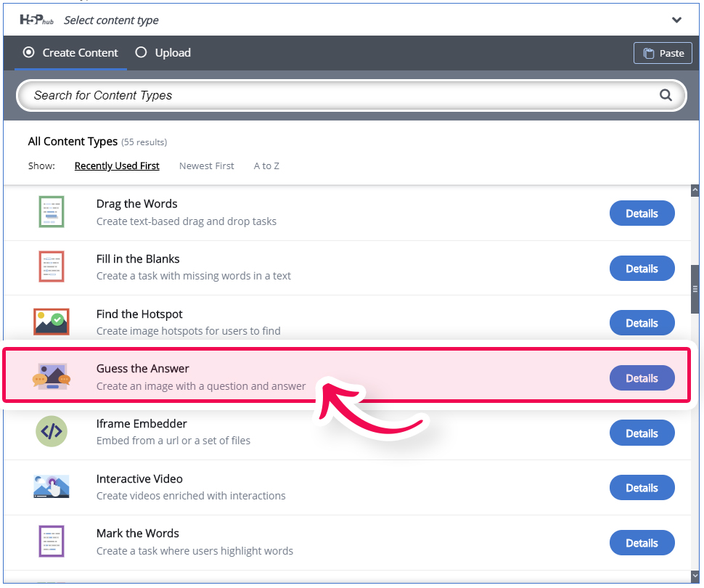Collapse the Select content type panel chevron
The image size is (704, 588).
[x=676, y=20]
